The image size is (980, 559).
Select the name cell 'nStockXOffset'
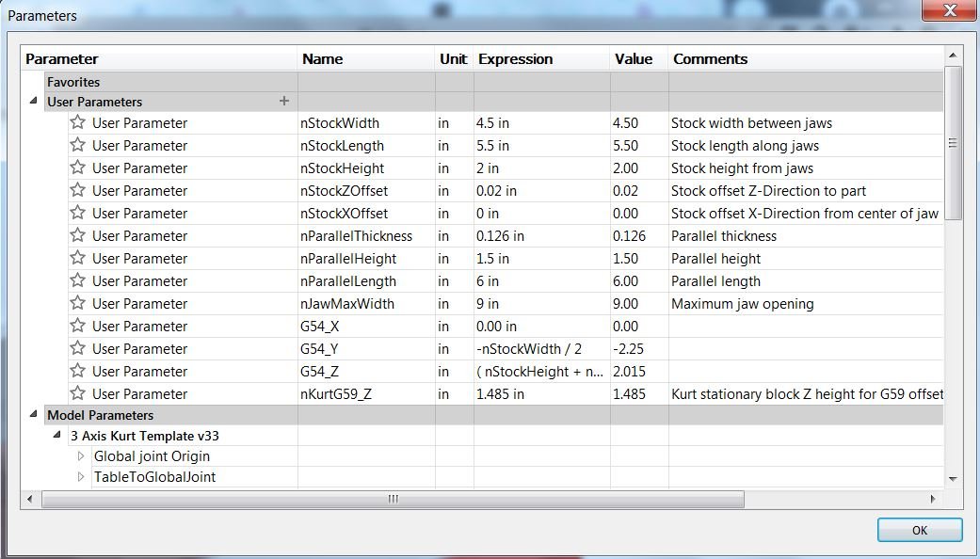365,213
